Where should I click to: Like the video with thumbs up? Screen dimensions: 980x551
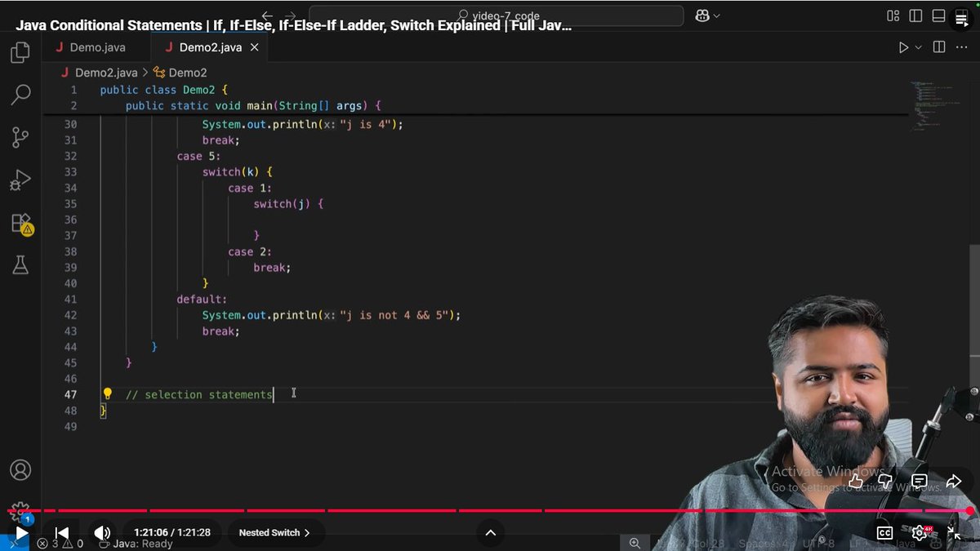point(856,482)
